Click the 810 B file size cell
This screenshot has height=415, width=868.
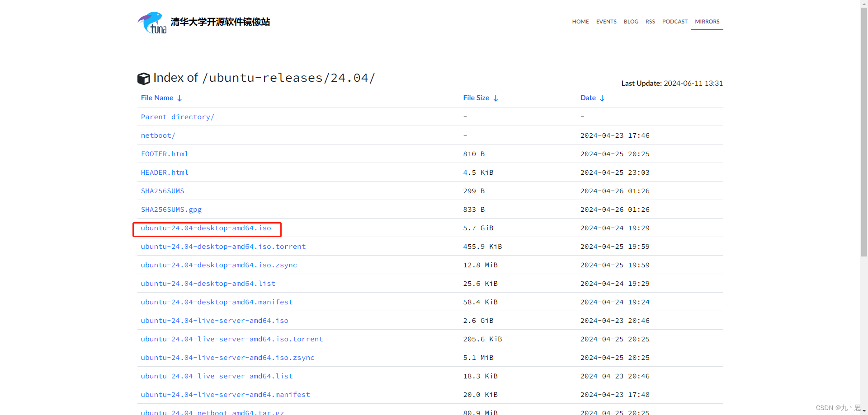pyautogui.click(x=474, y=154)
